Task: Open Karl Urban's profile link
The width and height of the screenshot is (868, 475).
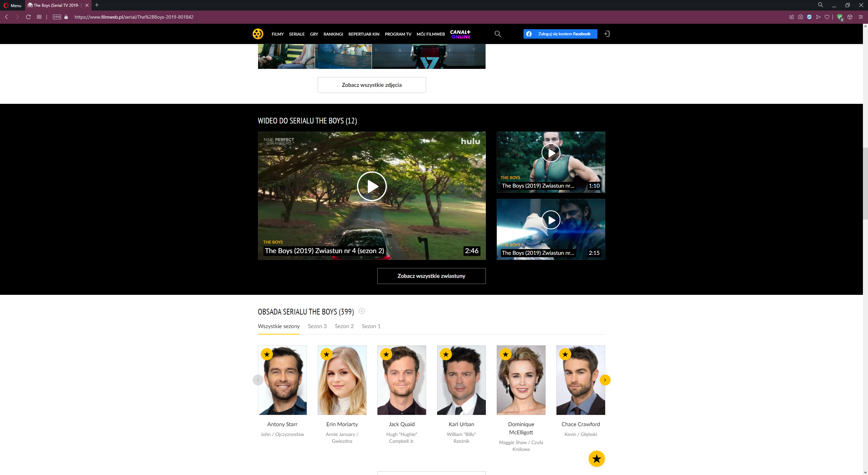Action: (x=461, y=424)
